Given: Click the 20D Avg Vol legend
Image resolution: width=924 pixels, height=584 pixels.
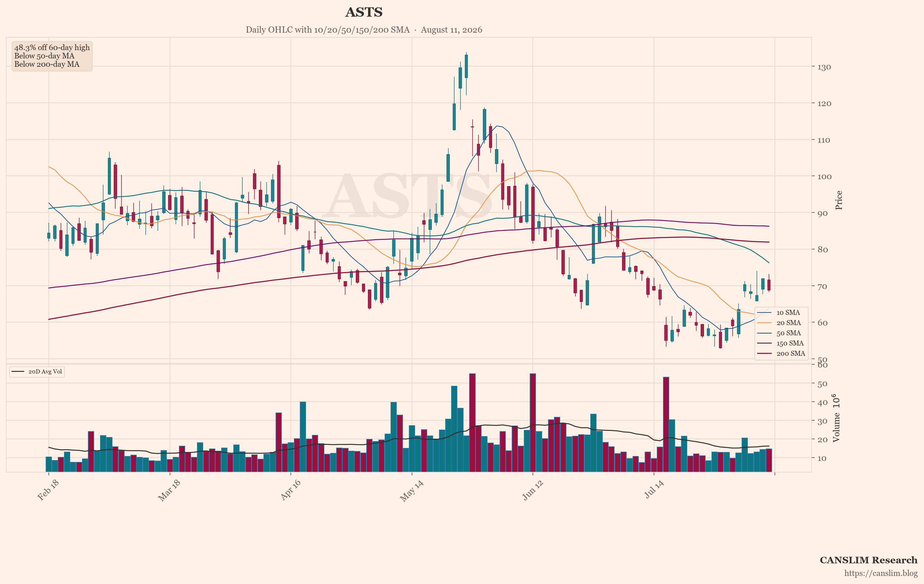Looking at the screenshot, I should tap(37, 372).
